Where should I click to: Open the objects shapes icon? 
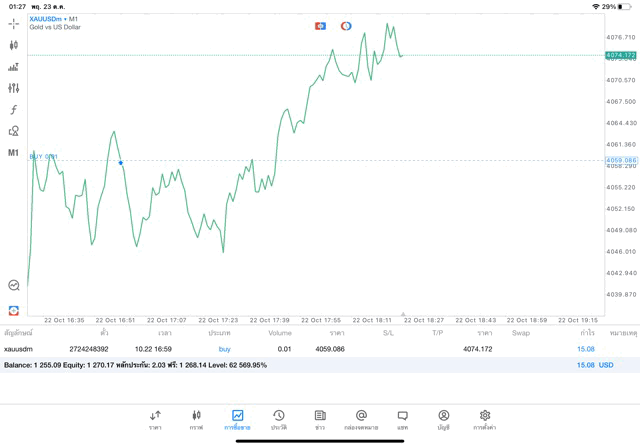click(x=13, y=131)
